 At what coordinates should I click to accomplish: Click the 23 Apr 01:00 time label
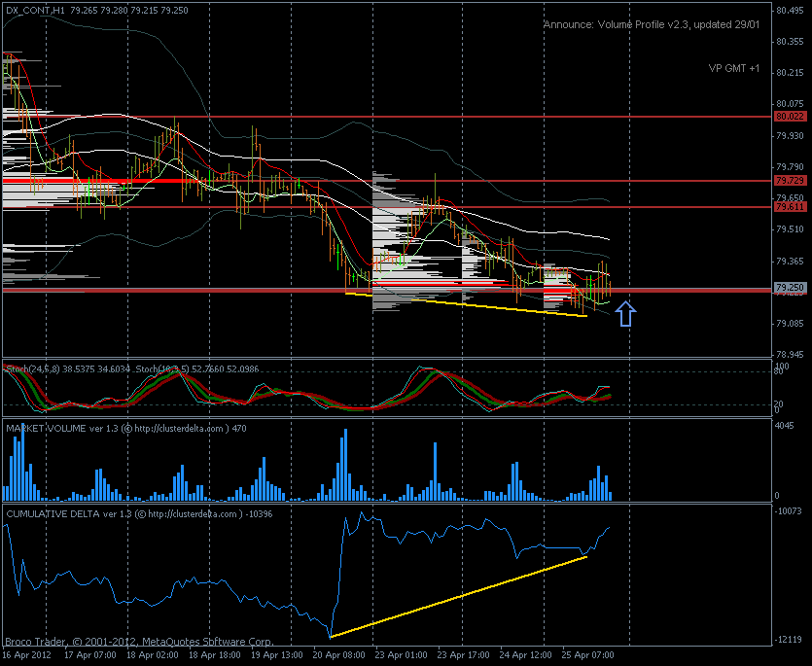402,654
